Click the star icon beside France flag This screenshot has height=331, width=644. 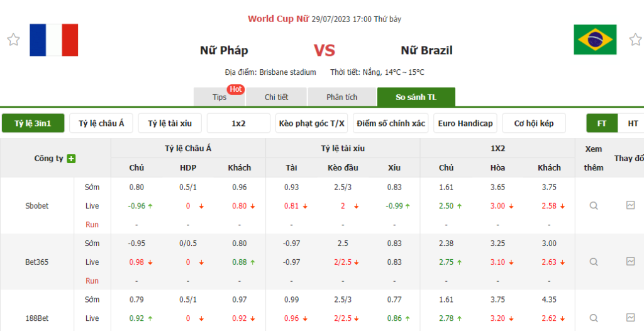point(13,40)
